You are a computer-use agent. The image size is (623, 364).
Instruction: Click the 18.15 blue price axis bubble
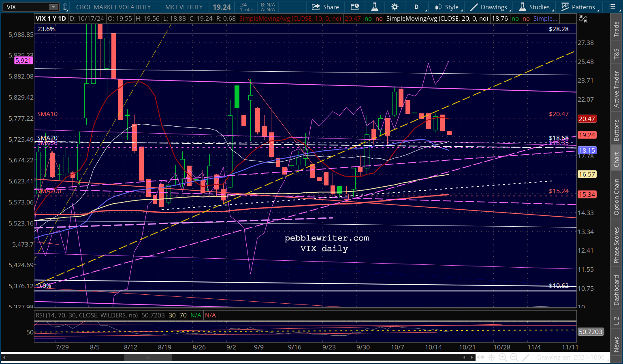(x=587, y=150)
